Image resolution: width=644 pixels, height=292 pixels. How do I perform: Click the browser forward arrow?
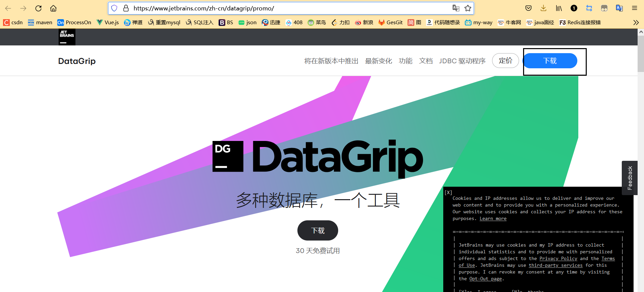23,8
